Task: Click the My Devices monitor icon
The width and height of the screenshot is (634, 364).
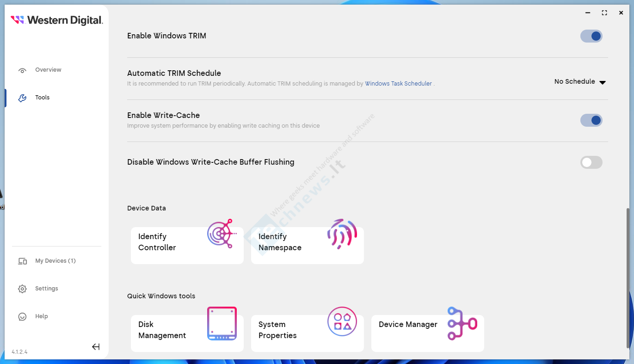Action: (22, 261)
